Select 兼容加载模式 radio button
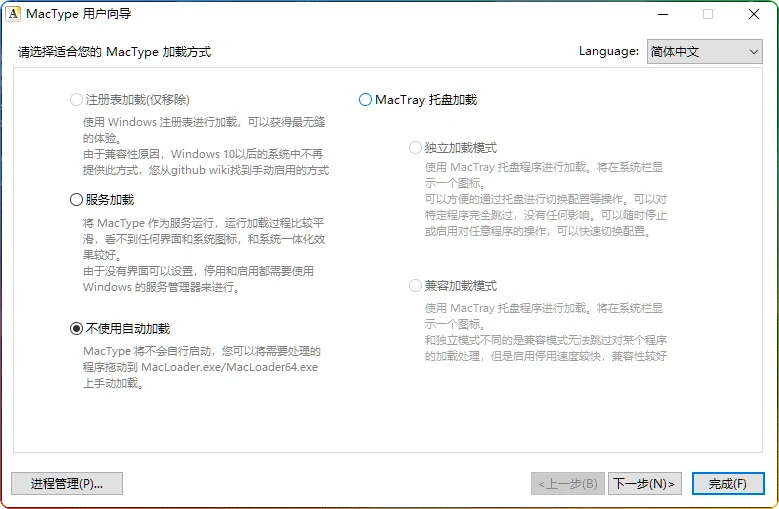The image size is (779, 509). point(453,286)
